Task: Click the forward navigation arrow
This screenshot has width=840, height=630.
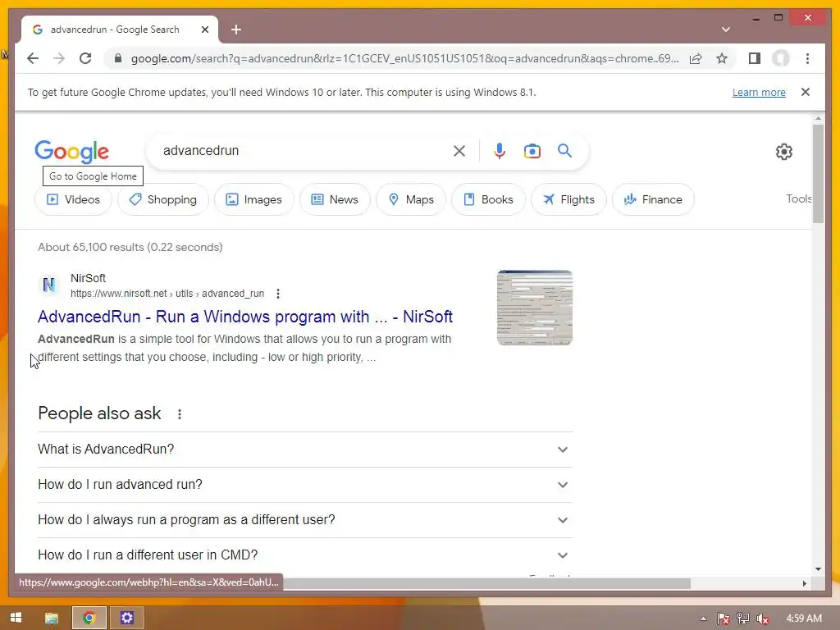Action: point(59,58)
